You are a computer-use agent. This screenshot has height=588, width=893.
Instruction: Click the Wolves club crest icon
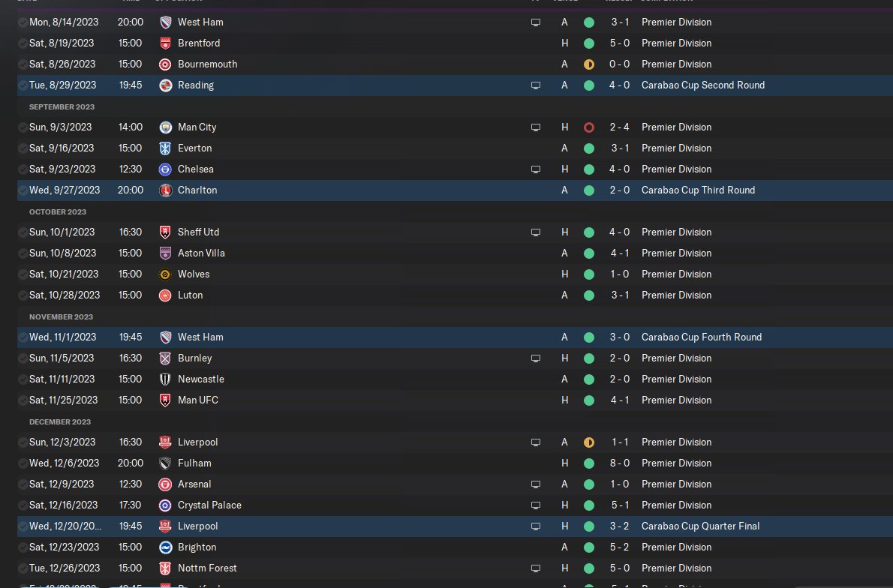(165, 274)
